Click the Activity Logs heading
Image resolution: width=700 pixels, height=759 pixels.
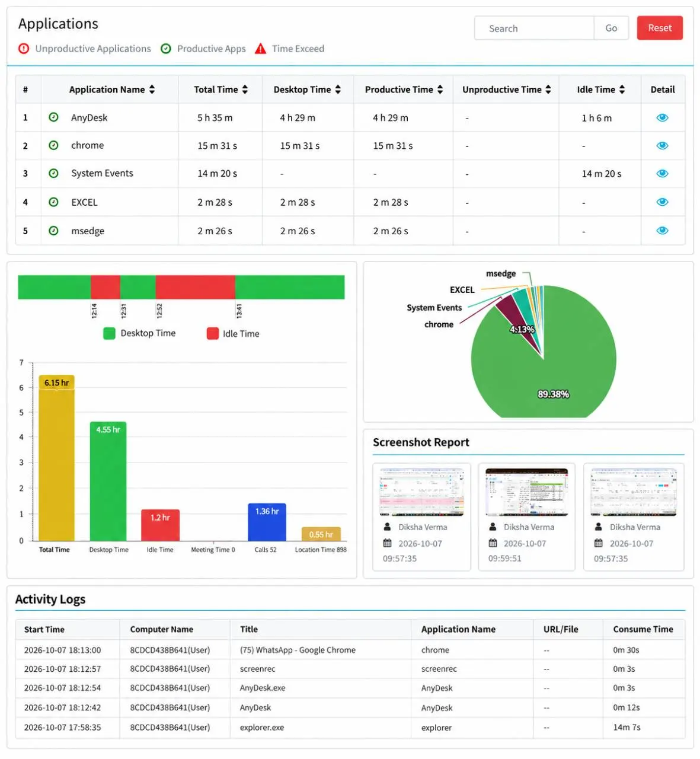[50, 599]
